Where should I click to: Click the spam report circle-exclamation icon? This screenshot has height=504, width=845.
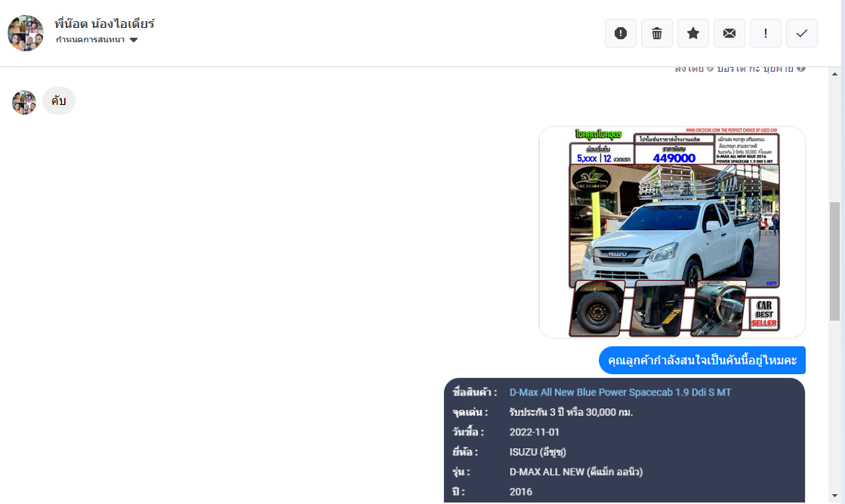point(620,33)
